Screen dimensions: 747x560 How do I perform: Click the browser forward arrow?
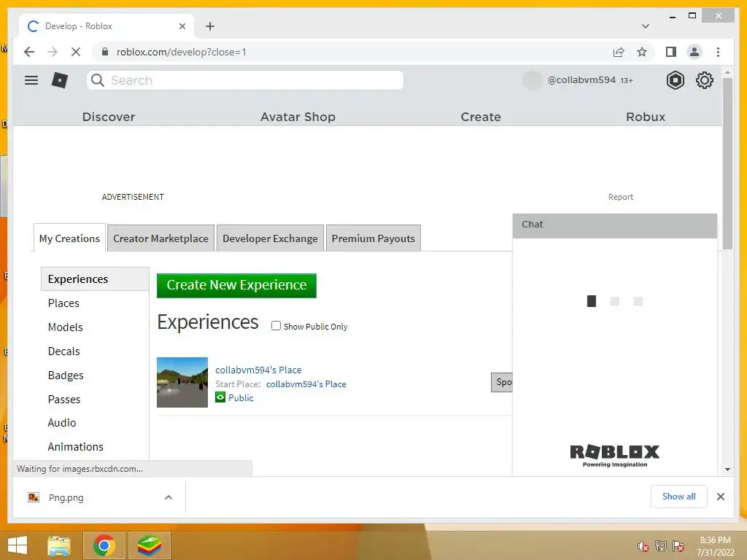[x=53, y=52]
